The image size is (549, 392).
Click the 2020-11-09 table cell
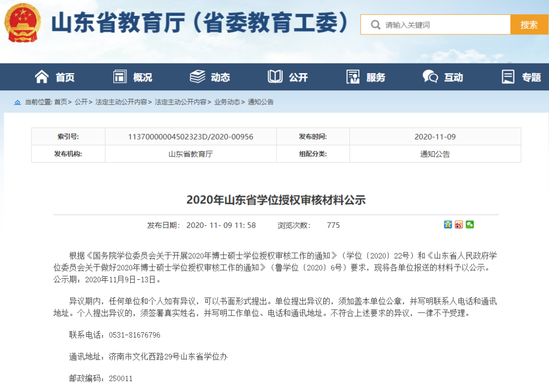click(435, 137)
